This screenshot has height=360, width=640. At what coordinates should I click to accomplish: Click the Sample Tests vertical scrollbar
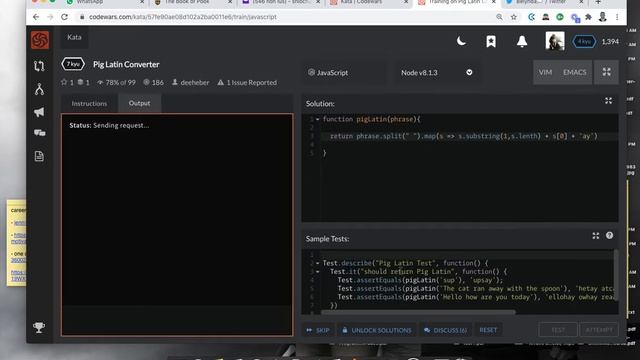pyautogui.click(x=616, y=275)
